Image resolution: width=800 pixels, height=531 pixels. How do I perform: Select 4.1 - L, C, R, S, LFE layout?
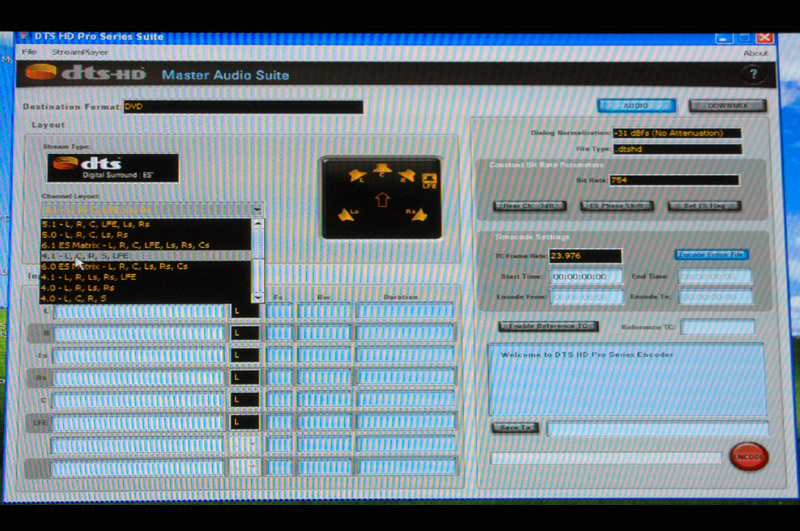tap(146, 256)
